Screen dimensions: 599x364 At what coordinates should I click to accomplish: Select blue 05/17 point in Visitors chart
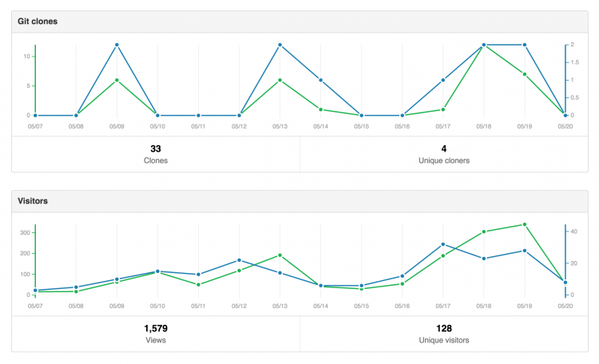(x=443, y=244)
